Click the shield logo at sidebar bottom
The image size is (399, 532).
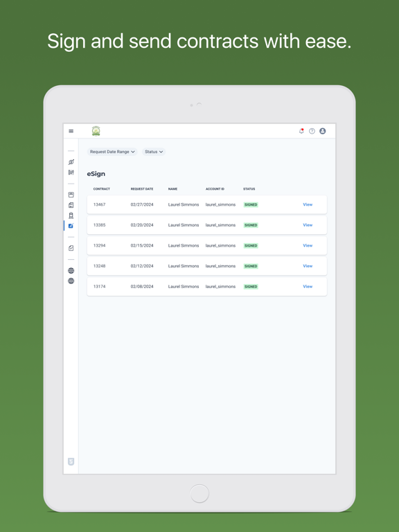click(71, 461)
